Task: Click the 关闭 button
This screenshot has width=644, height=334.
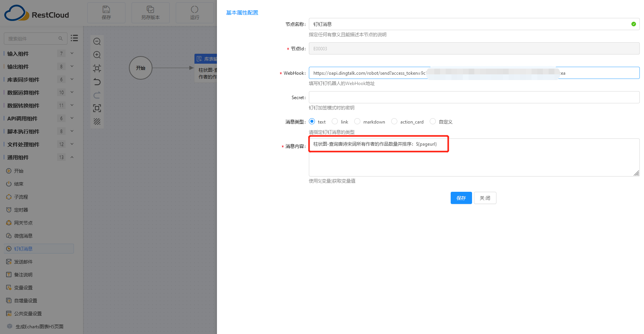Action: coord(485,198)
